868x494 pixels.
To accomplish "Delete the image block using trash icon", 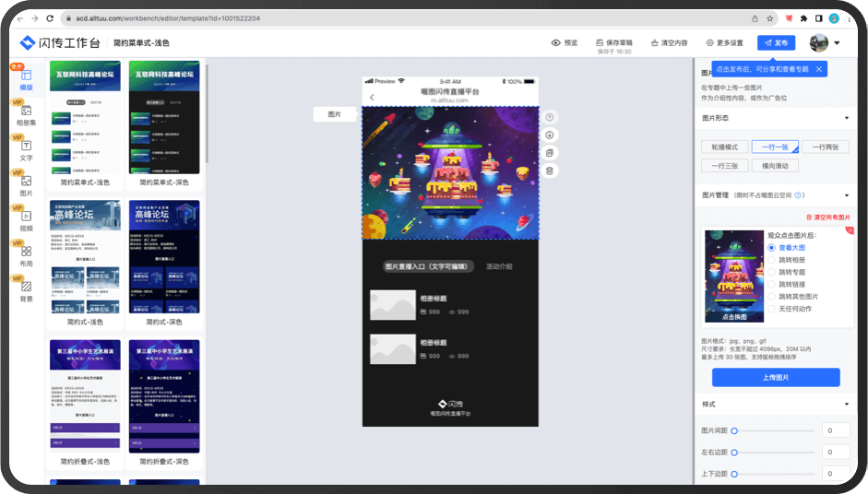I will pyautogui.click(x=550, y=171).
